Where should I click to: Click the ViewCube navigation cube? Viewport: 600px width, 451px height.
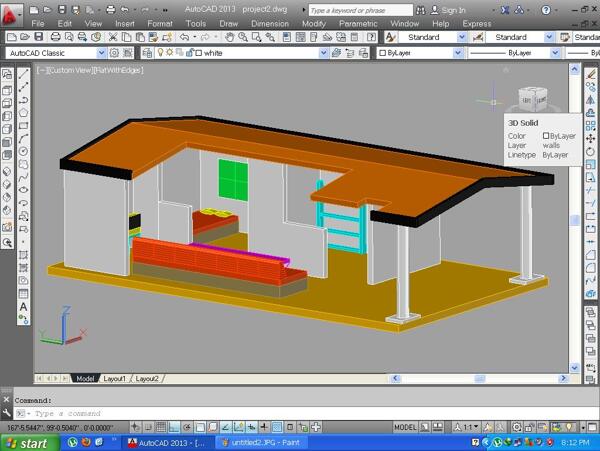click(x=532, y=99)
